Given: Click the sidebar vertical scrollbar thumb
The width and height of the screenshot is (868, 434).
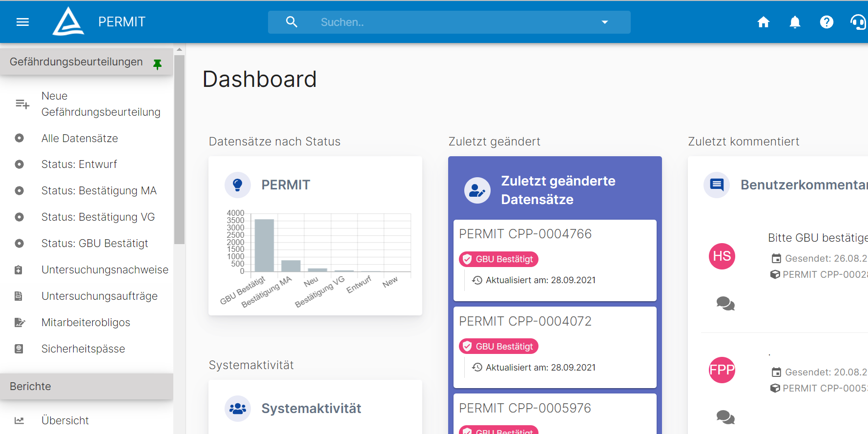Looking at the screenshot, I should point(179,149).
